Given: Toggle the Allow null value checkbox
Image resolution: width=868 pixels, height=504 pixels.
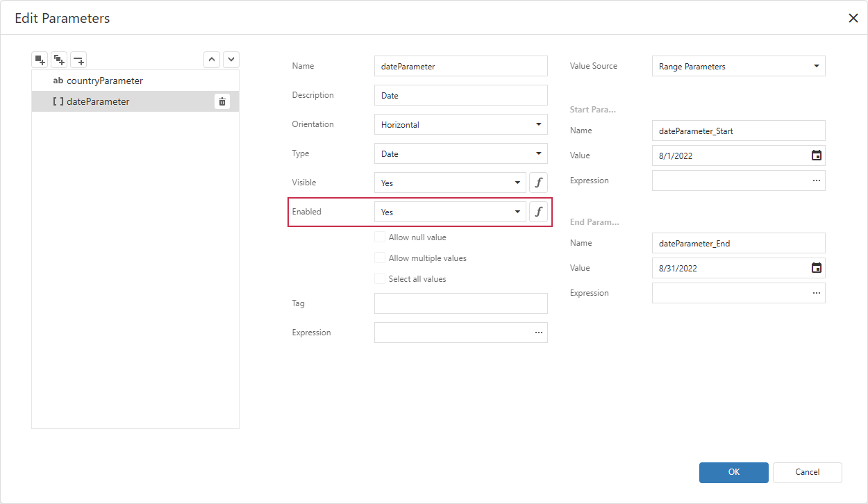Looking at the screenshot, I should (x=380, y=237).
